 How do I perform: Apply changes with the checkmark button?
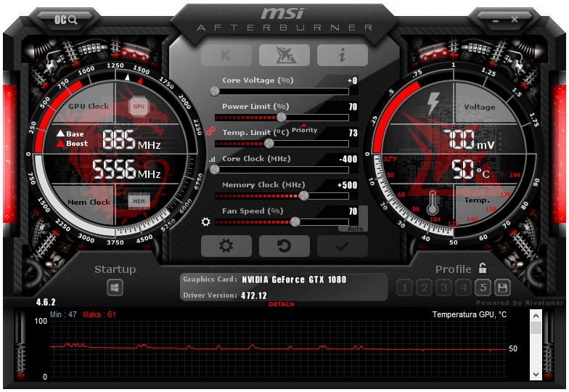click(343, 246)
